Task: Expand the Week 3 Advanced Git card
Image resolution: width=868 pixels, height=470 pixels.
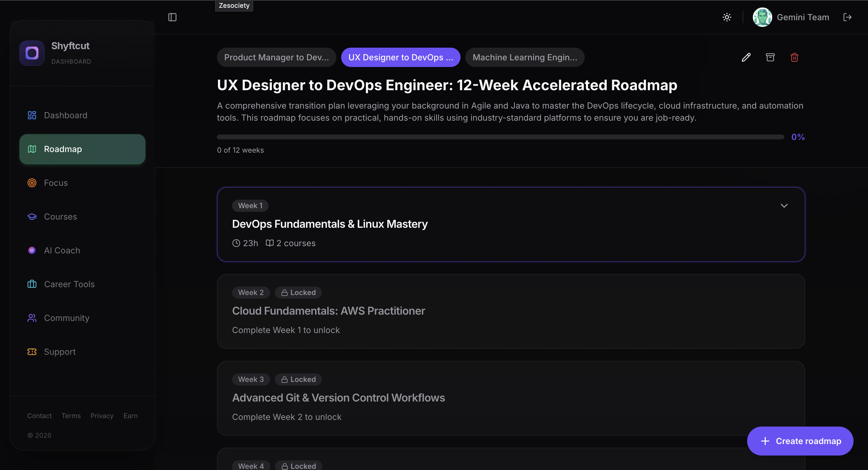Action: click(x=511, y=398)
